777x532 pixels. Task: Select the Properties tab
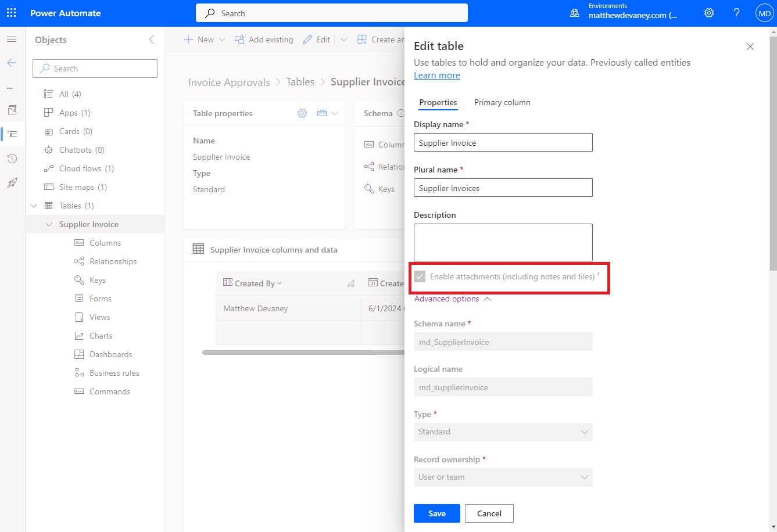tap(438, 102)
